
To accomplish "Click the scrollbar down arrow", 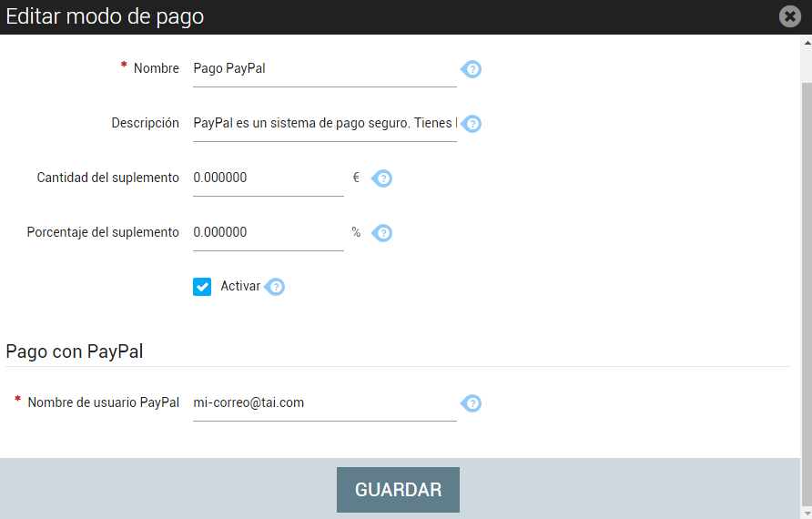I will tap(807, 513).
